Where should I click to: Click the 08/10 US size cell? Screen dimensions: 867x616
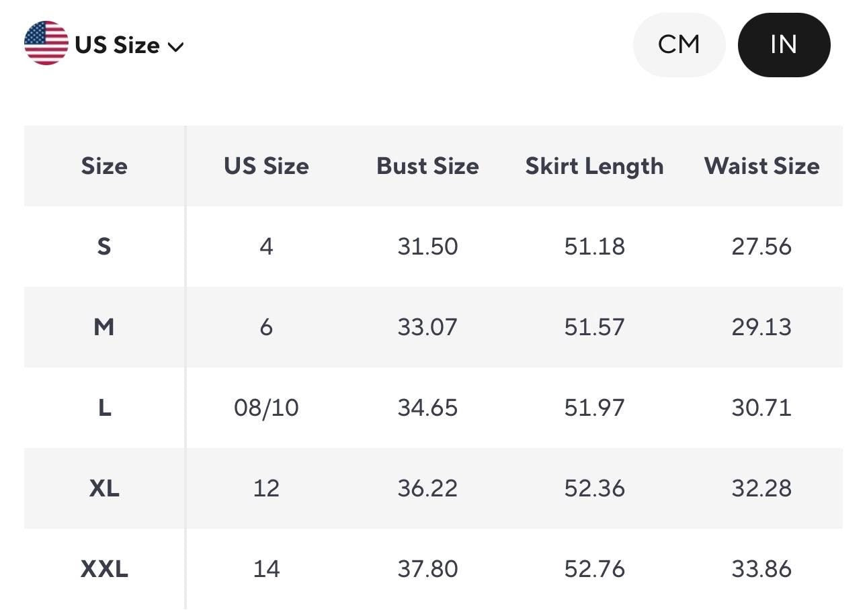click(266, 408)
